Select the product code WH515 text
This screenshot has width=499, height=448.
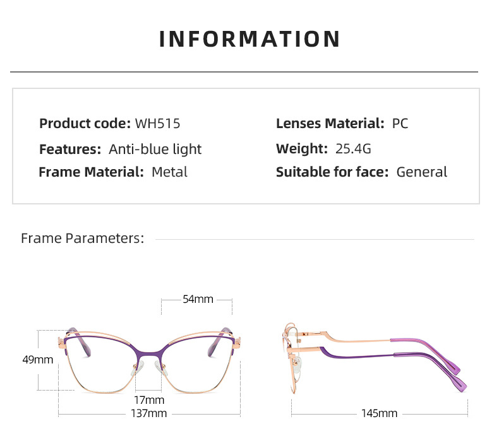157,124
